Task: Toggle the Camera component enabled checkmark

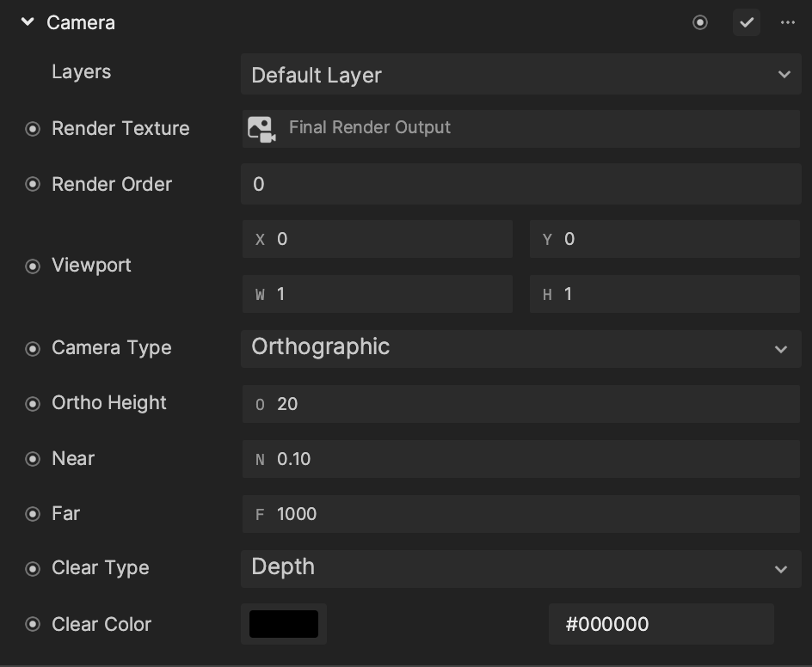Action: 747,22
